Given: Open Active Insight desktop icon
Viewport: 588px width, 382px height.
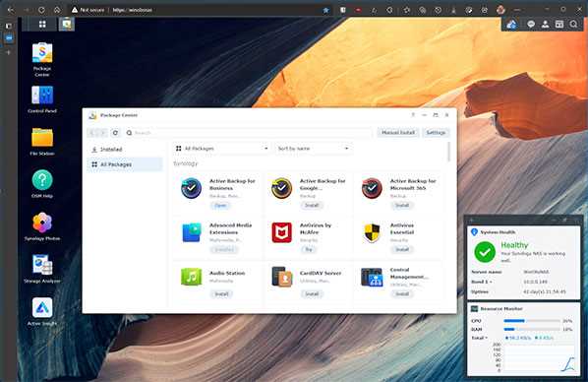Looking at the screenshot, I should pos(42,307).
